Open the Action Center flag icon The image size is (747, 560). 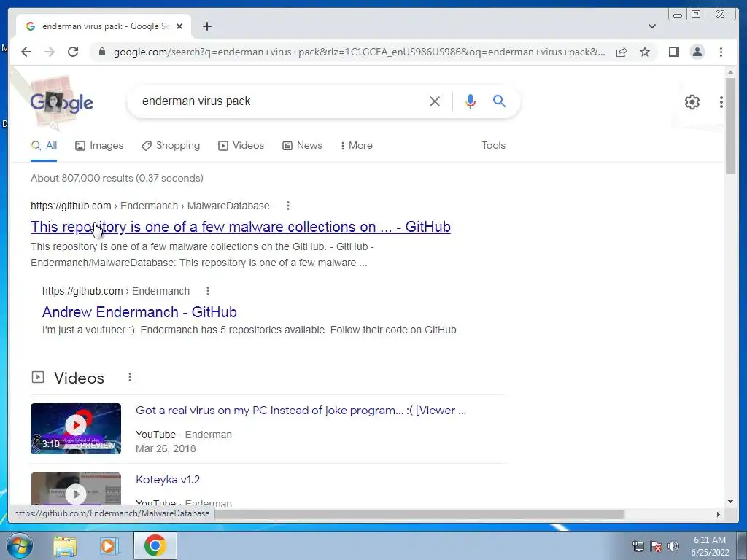(x=656, y=546)
